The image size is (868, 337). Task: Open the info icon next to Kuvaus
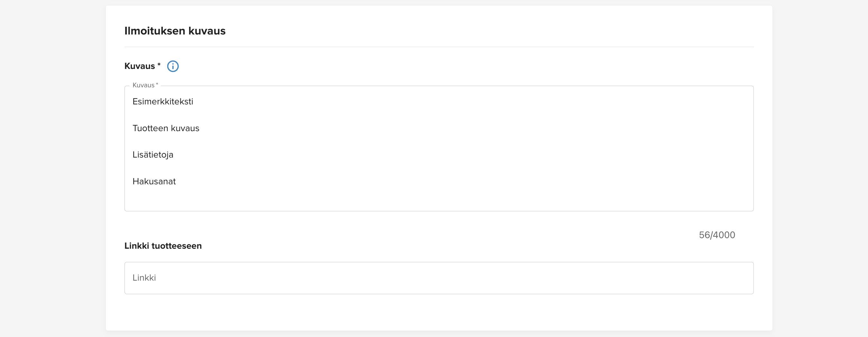173,66
